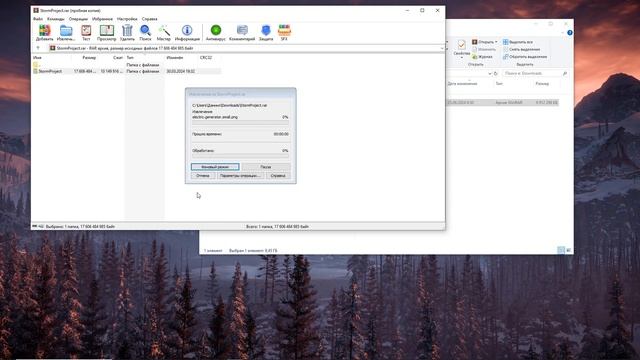
Task: Click the 'electric-generator' file name text in the extraction dialog
Action: pyautogui.click(x=215, y=117)
